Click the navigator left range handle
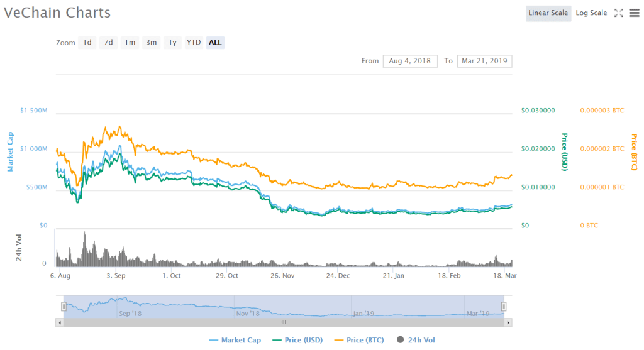 (64, 306)
